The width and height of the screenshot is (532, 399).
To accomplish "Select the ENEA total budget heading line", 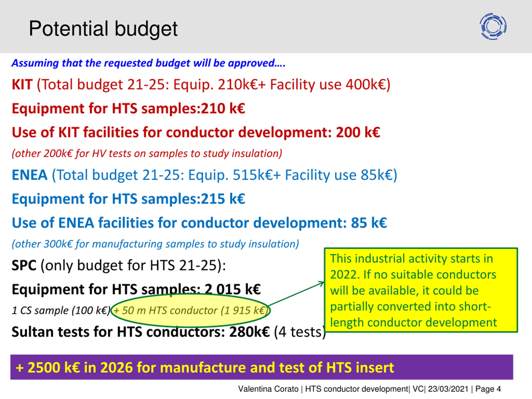I will (x=204, y=175).
